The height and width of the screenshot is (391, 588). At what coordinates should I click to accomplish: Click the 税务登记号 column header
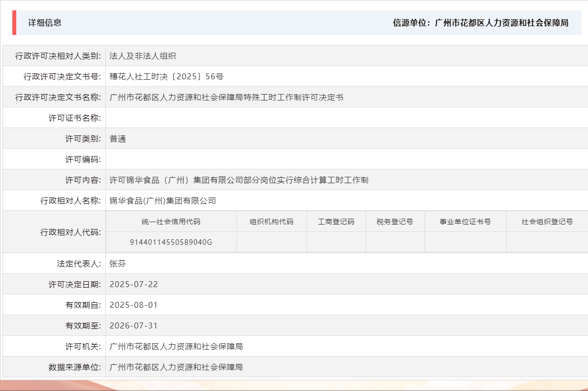(395, 222)
